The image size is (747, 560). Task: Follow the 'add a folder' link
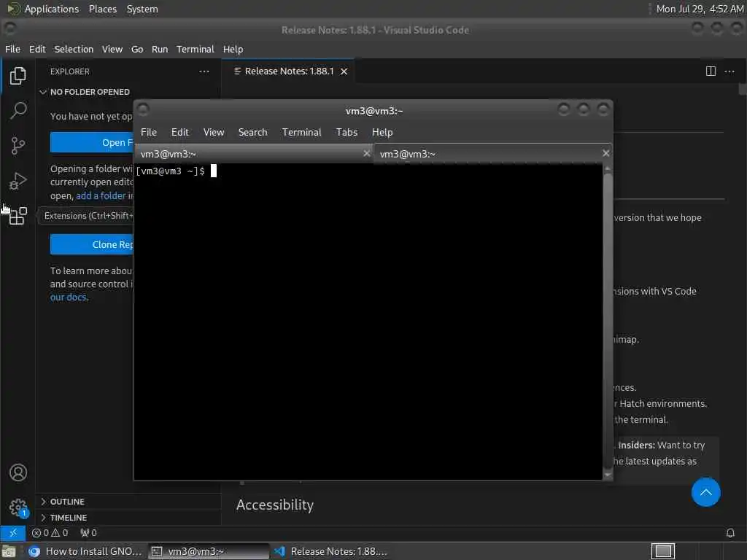point(101,195)
